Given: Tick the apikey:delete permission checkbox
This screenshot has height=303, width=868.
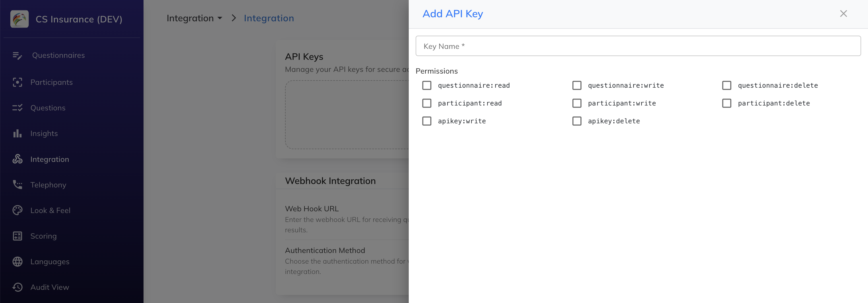Looking at the screenshot, I should tap(577, 121).
